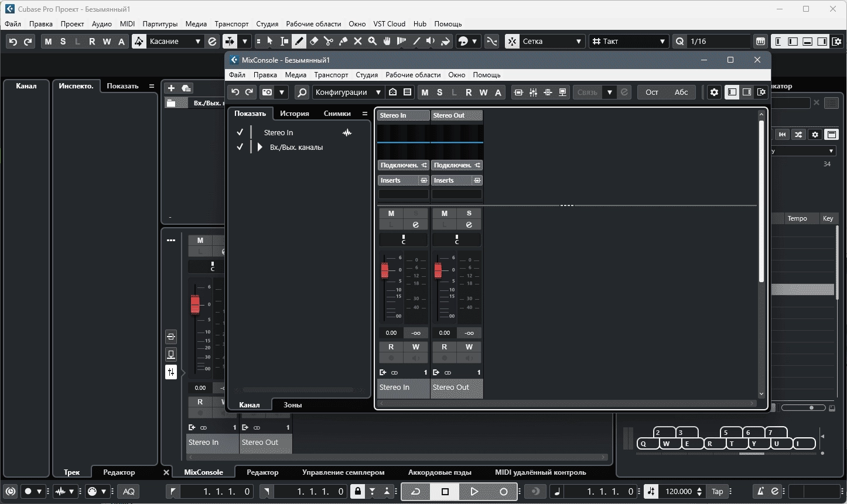Toggle right zone in MixConsole

coord(747,92)
